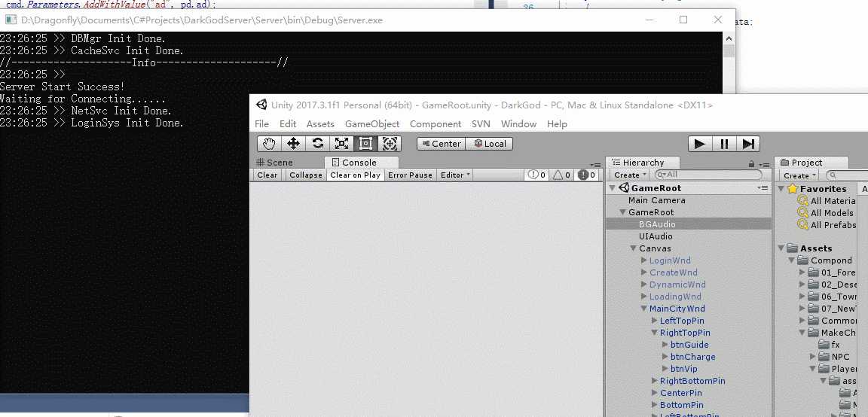Open Project Create dropdown
Screen dimensions: 868x417
click(799, 175)
